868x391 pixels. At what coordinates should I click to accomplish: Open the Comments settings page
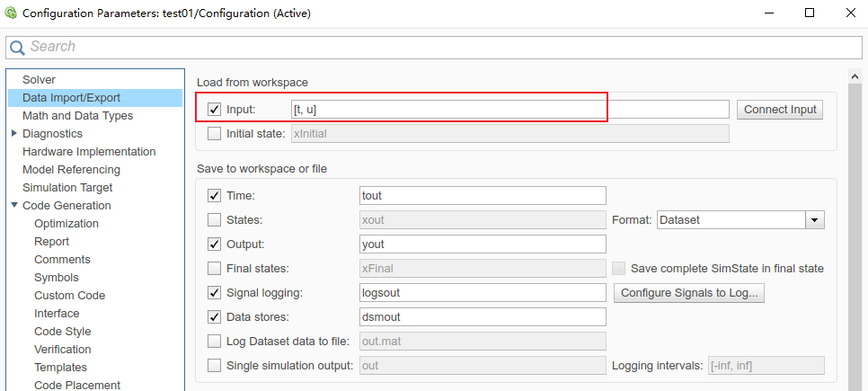[62, 260]
